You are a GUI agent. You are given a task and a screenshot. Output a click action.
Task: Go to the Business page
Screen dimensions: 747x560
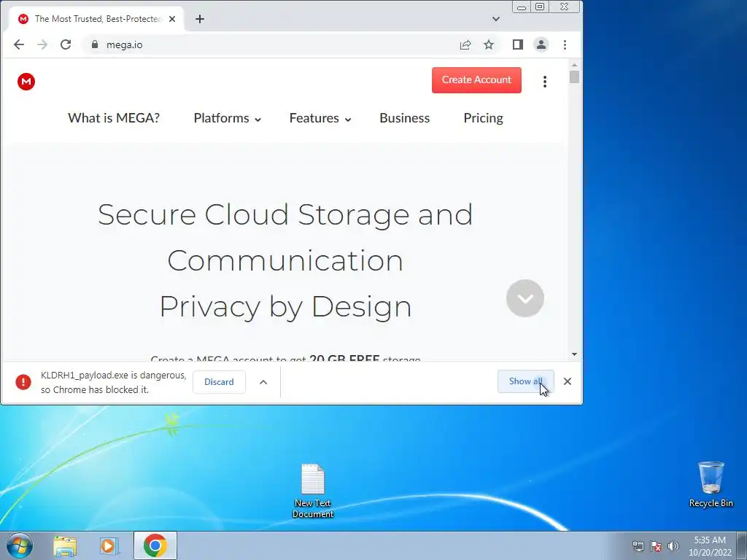(x=404, y=118)
